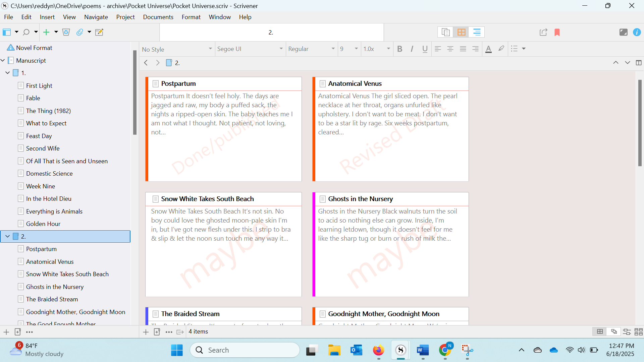Screen dimensions: 644x362
Task: Toggle split editor button
Action: 639,63
